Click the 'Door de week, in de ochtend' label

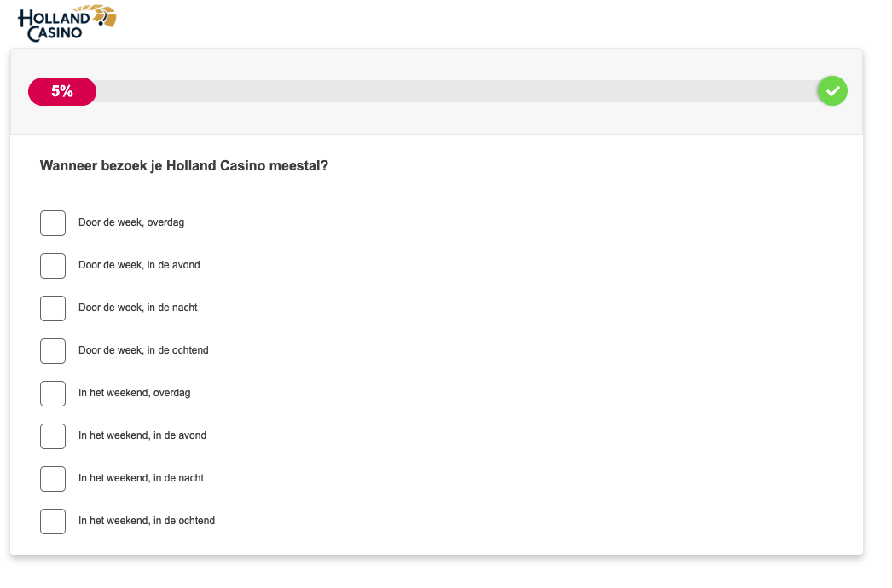pyautogui.click(x=143, y=350)
